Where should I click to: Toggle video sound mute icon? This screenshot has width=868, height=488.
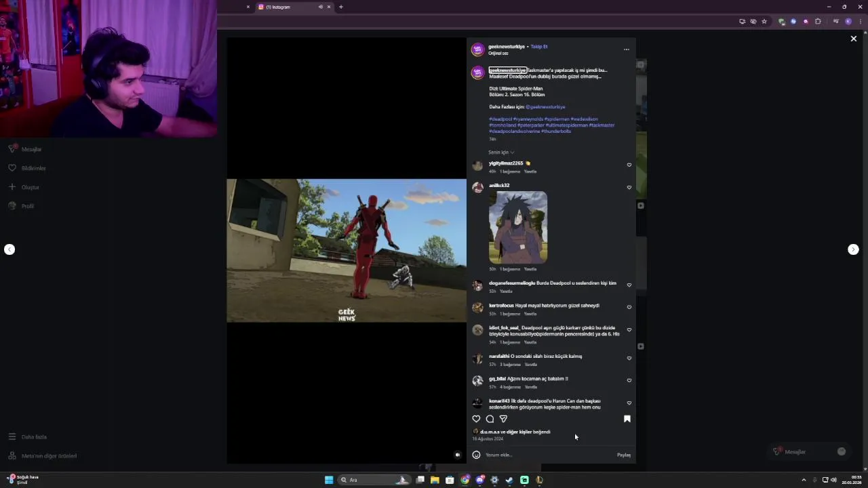[458, 455]
